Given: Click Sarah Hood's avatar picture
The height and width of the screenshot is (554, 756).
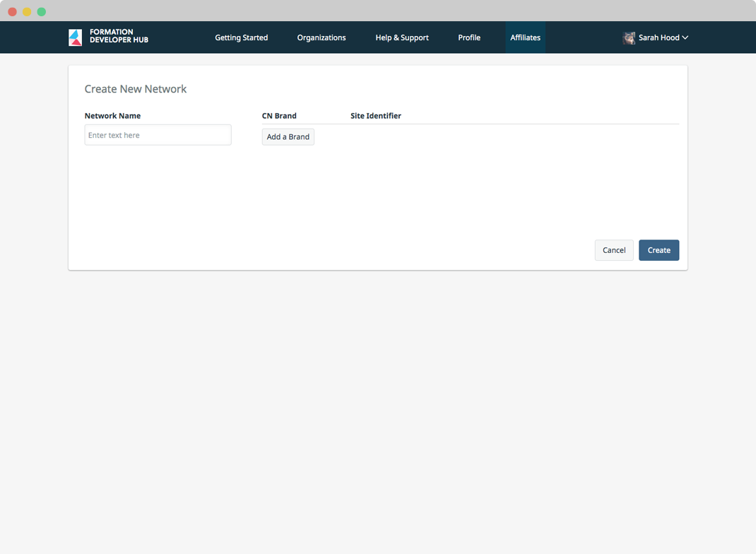Looking at the screenshot, I should pyautogui.click(x=629, y=37).
